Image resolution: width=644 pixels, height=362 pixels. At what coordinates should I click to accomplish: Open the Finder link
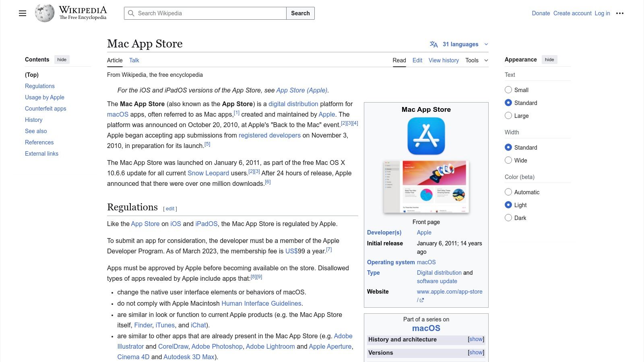click(x=143, y=325)
